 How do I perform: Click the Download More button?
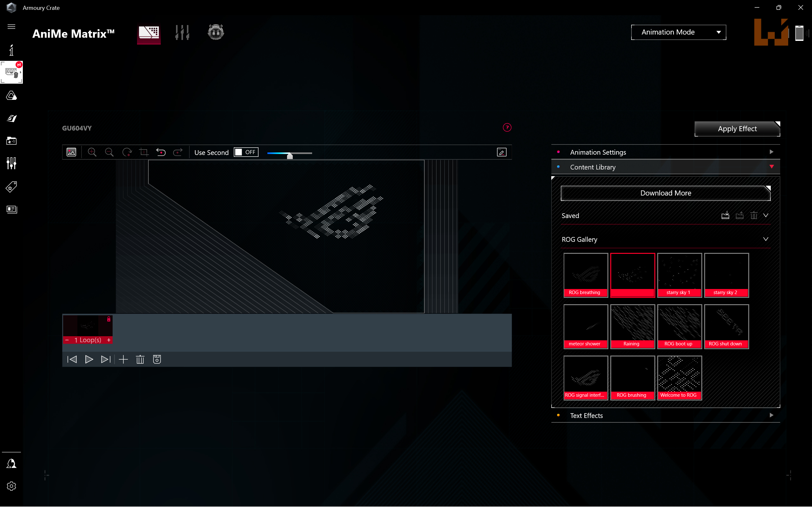click(x=666, y=193)
